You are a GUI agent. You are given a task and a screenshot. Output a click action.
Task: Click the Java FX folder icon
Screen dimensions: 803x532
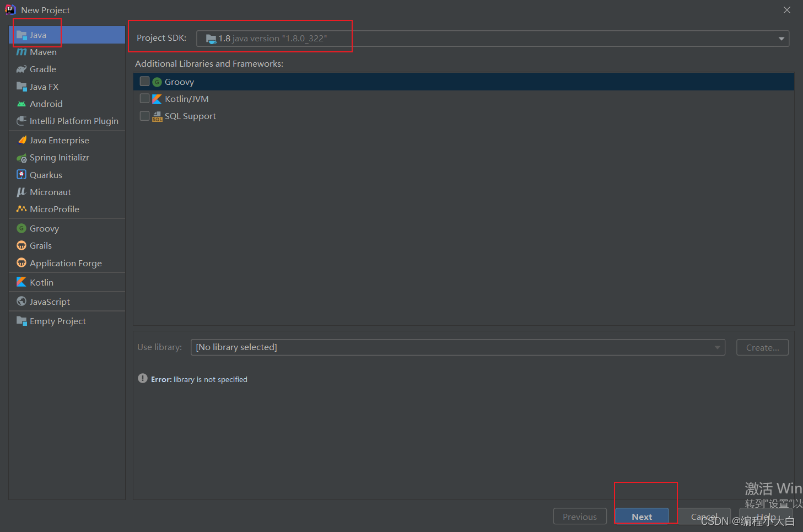(x=21, y=87)
